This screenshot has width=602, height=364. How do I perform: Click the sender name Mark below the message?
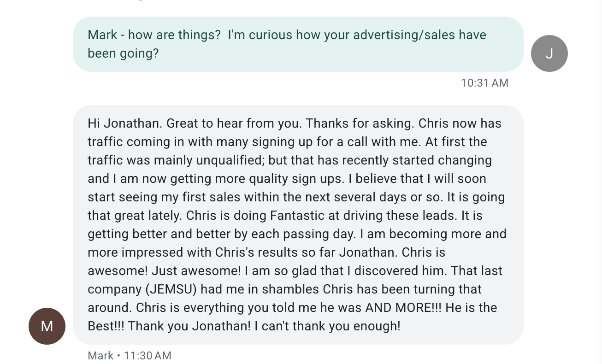pyautogui.click(x=100, y=356)
